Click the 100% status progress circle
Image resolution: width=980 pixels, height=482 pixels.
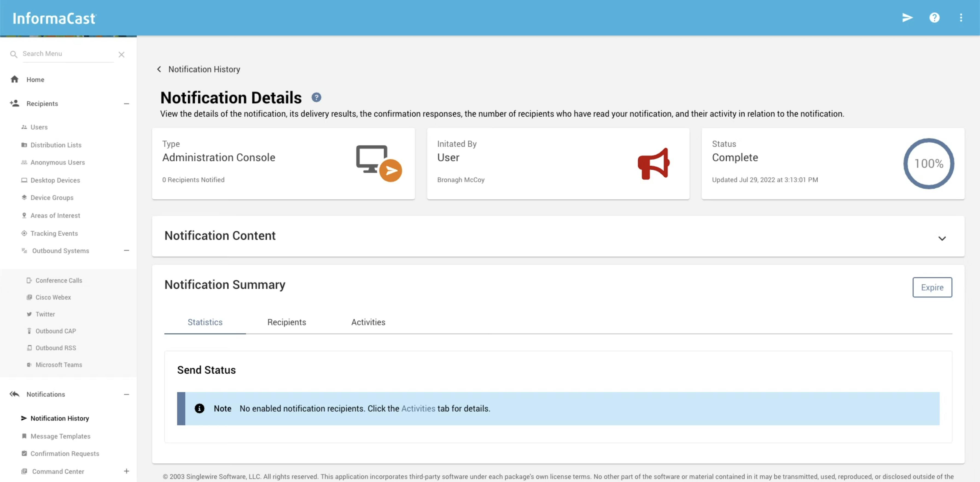pos(929,163)
